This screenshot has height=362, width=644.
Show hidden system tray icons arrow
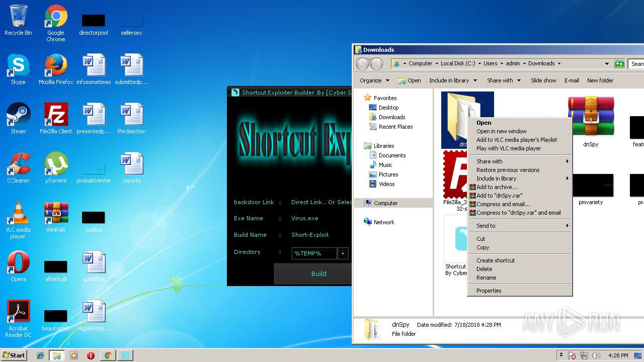[561, 355]
